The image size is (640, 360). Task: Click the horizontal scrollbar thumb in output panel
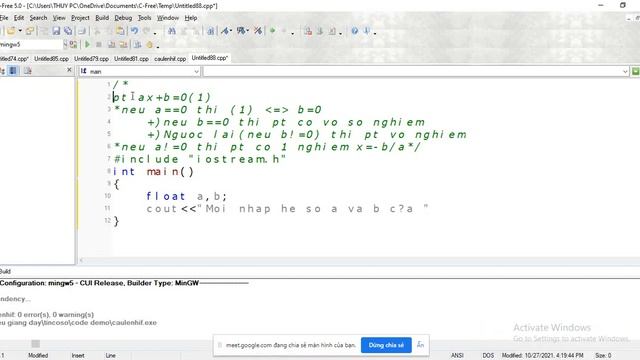click(x=36, y=344)
